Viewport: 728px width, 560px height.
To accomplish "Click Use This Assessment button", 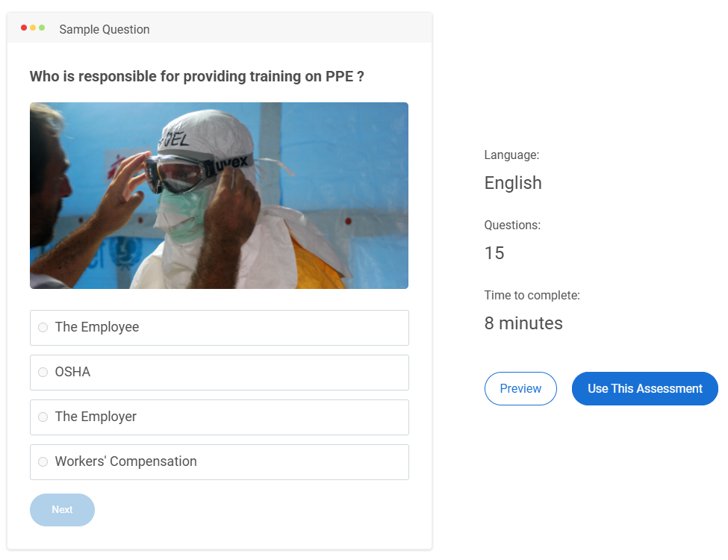I will (x=644, y=389).
